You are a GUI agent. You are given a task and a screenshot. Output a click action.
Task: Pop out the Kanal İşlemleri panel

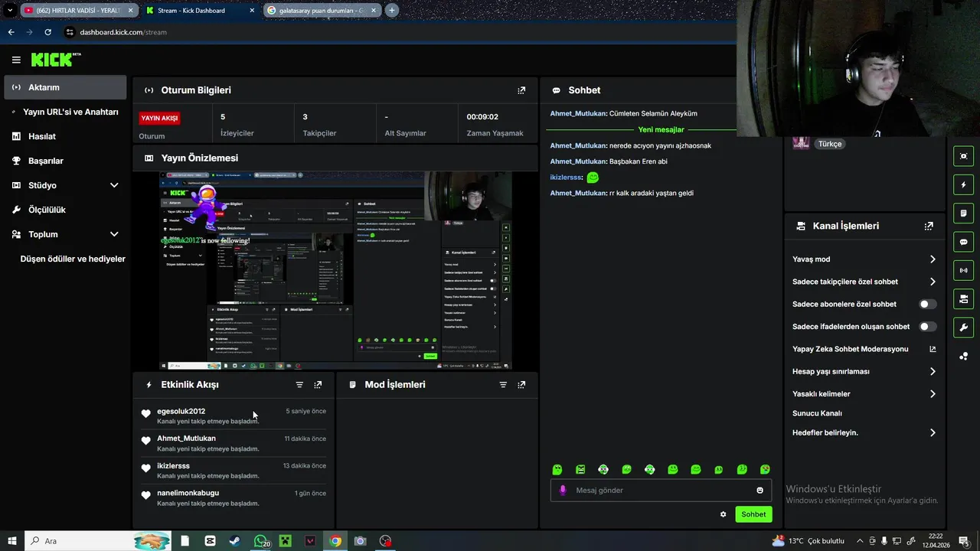click(929, 227)
